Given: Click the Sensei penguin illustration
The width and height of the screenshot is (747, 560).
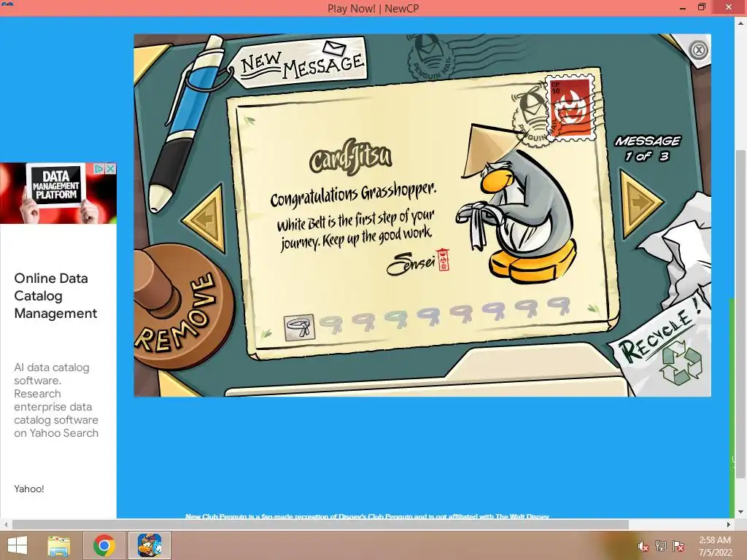Looking at the screenshot, I should point(518,205).
